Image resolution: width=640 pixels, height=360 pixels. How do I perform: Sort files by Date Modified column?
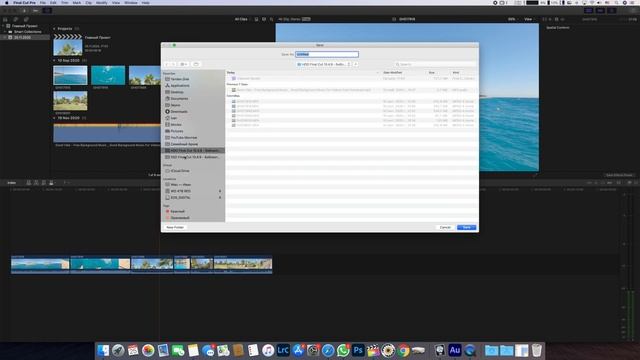tap(392, 73)
